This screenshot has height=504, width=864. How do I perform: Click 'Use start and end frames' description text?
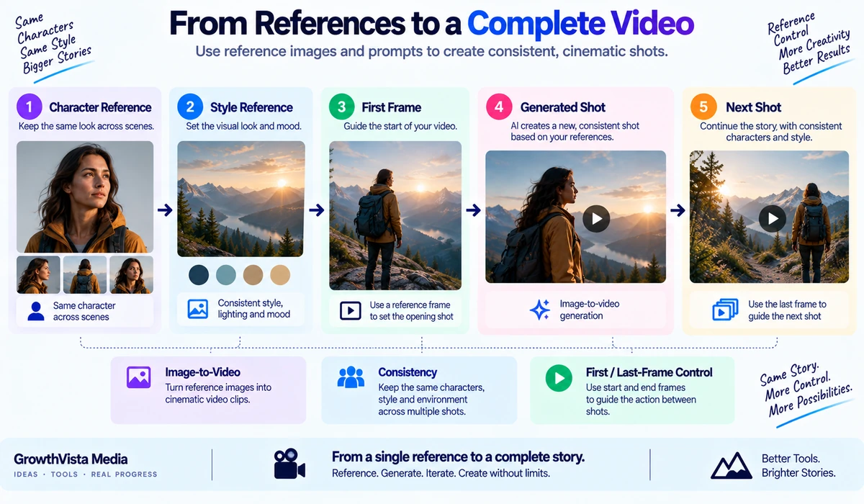pos(641,400)
